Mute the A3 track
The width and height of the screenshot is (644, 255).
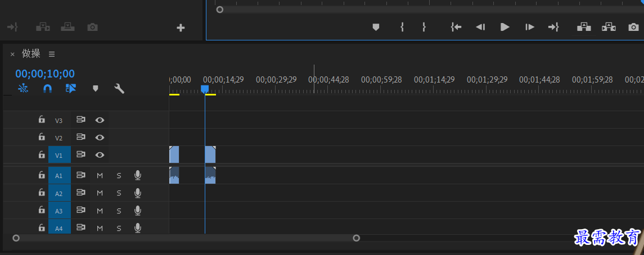click(x=100, y=211)
